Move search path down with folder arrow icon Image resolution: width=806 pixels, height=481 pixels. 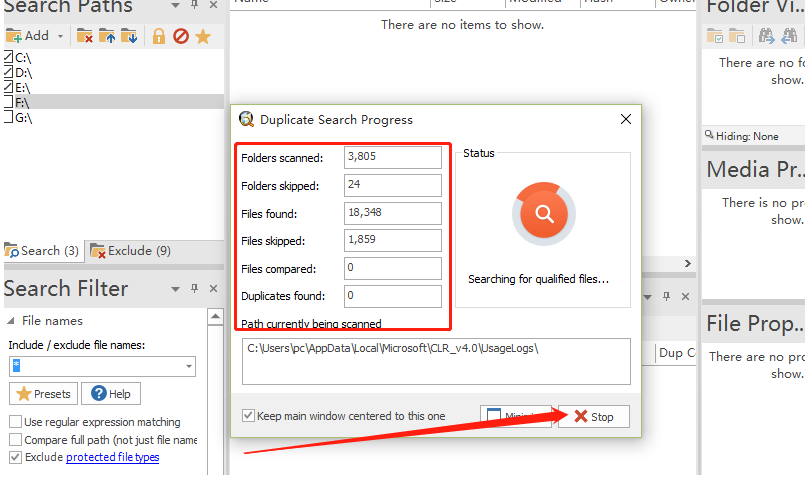(x=129, y=36)
